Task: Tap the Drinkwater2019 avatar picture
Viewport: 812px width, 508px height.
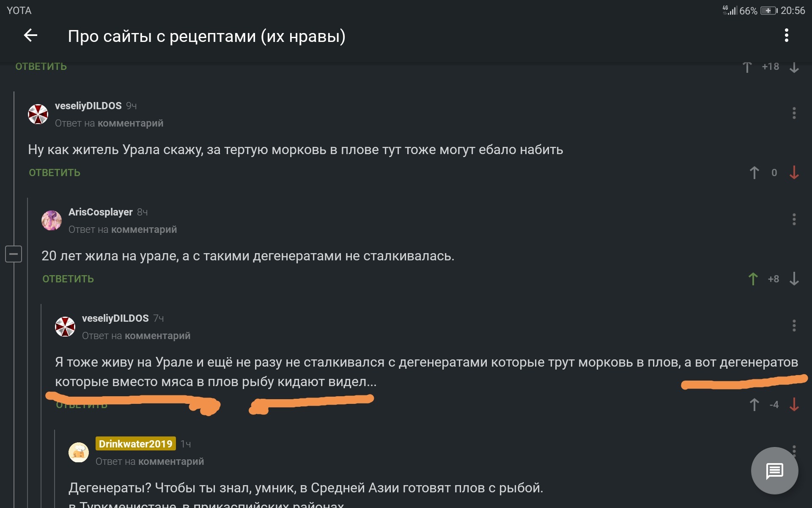Action: coord(79,453)
